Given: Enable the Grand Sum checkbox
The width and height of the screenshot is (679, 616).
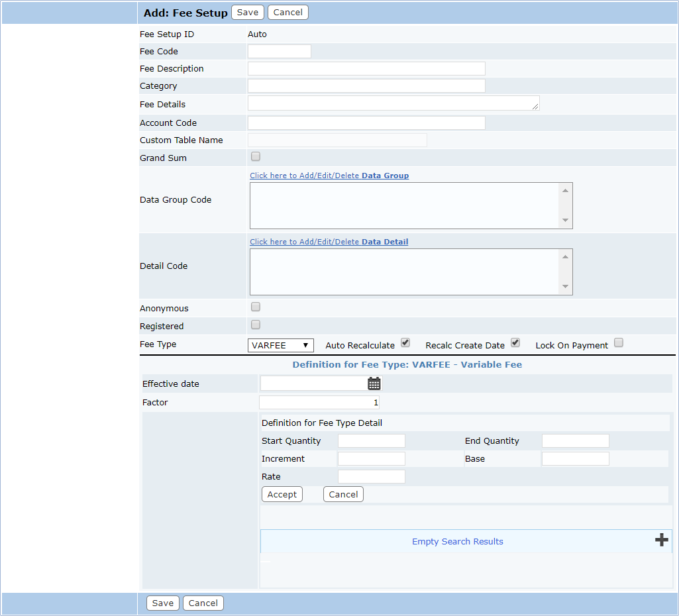Looking at the screenshot, I should (256, 156).
